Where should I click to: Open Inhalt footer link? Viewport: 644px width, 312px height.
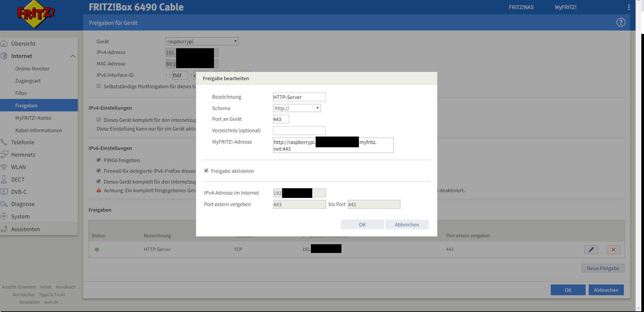click(x=46, y=287)
